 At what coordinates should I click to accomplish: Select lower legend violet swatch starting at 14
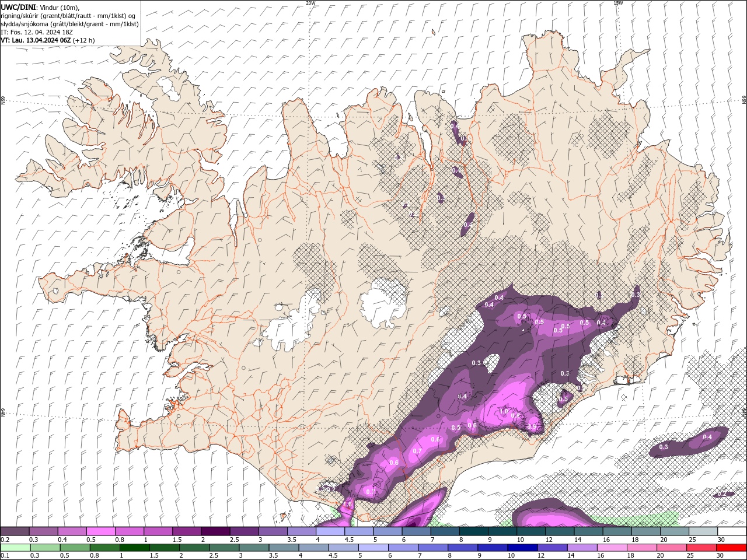(582, 548)
